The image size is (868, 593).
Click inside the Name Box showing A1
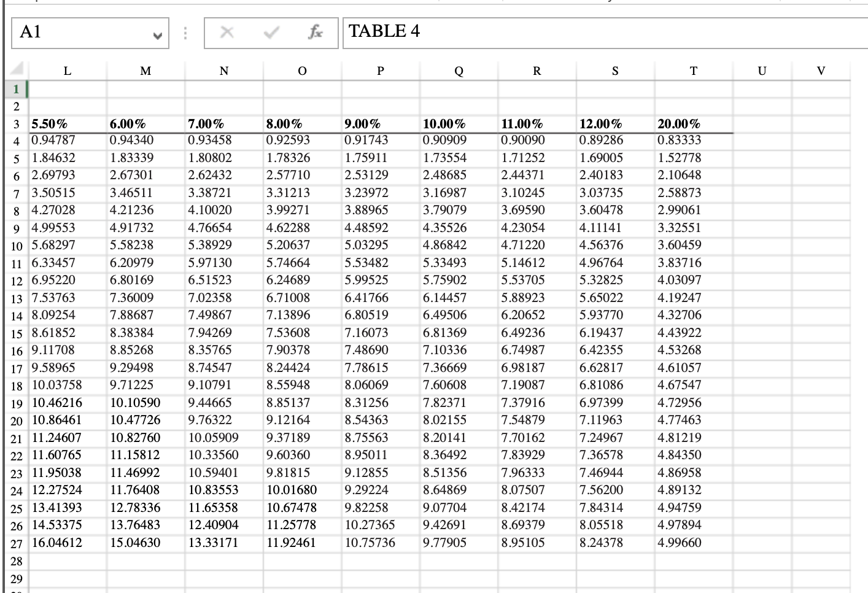pos(74,34)
